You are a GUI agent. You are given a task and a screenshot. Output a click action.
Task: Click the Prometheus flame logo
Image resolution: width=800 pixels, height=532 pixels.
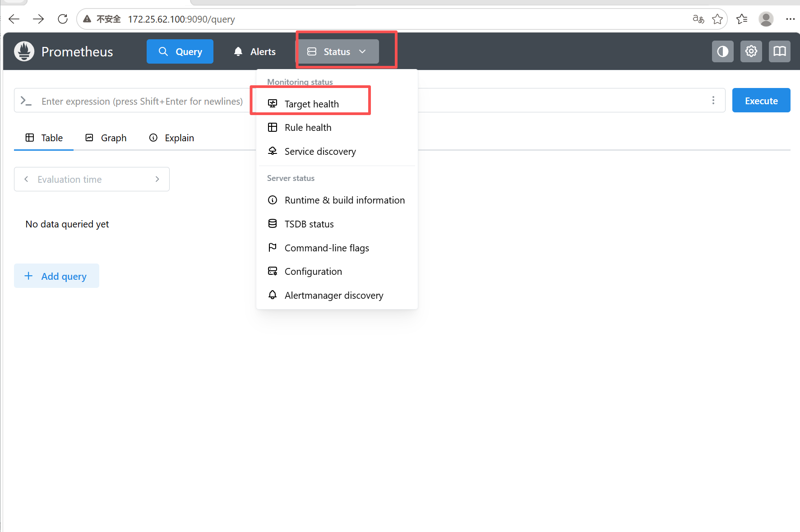(x=24, y=51)
